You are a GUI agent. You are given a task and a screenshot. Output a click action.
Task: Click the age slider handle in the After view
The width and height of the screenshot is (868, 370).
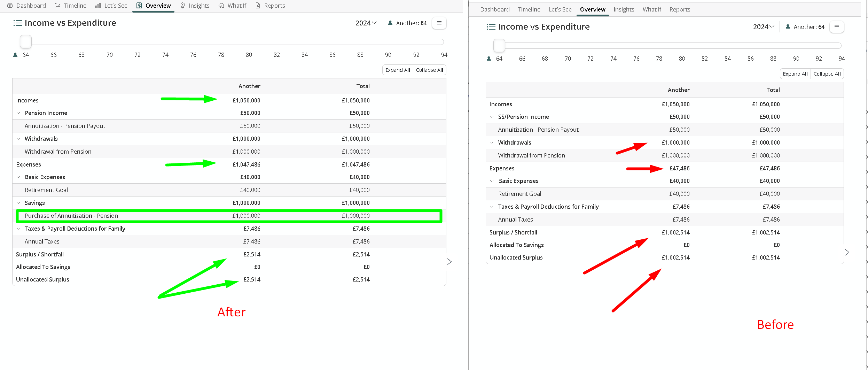26,42
